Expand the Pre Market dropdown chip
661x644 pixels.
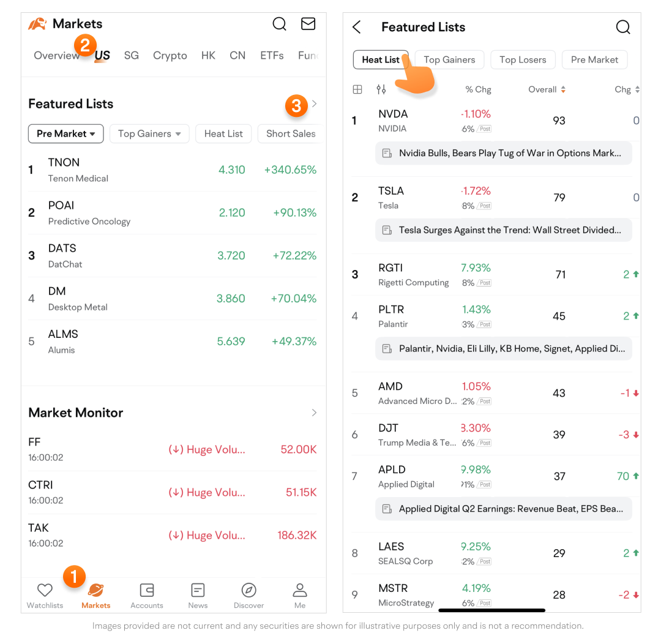click(65, 133)
